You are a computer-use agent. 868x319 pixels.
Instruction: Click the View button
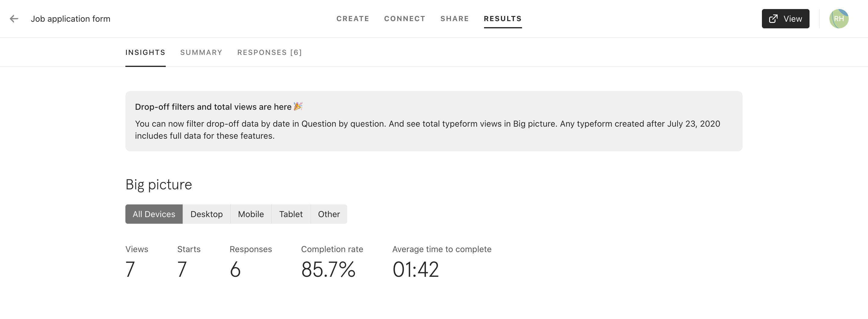pyautogui.click(x=785, y=19)
